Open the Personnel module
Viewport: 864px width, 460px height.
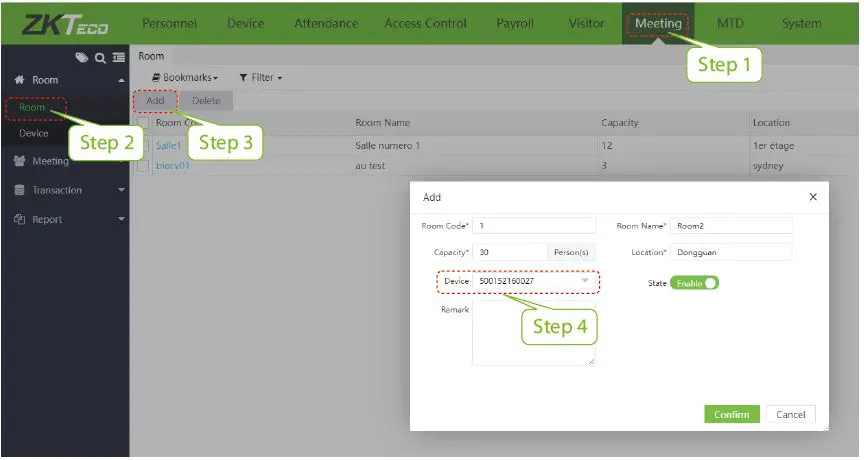169,24
